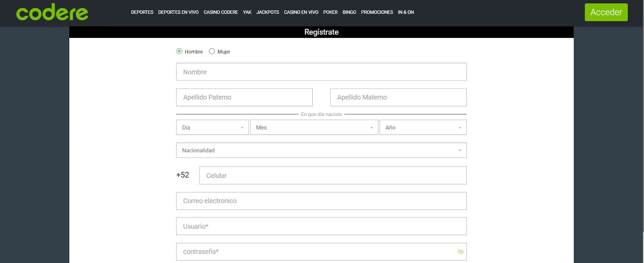Toggle password visibility eye icon

[x=460, y=252]
